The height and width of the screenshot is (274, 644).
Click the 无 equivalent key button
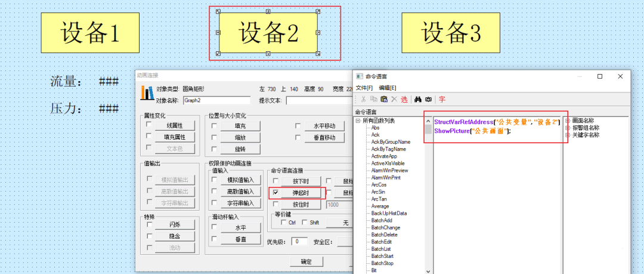pyautogui.click(x=340, y=223)
